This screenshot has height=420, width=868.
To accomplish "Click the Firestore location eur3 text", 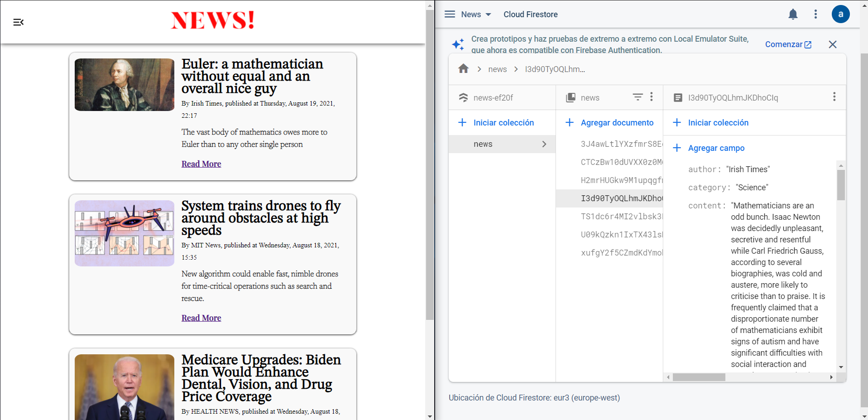I will coord(534,398).
